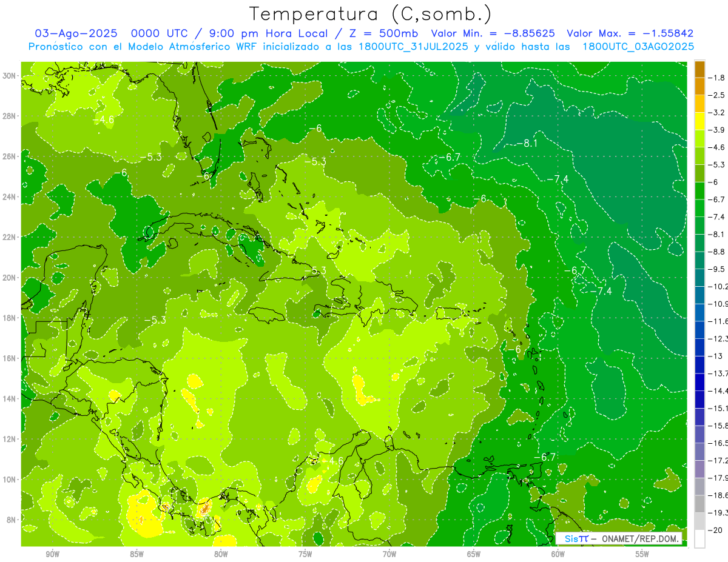Click the brown swatch above -1.8 on the colorbar
The image size is (728, 562).
pyautogui.click(x=699, y=69)
